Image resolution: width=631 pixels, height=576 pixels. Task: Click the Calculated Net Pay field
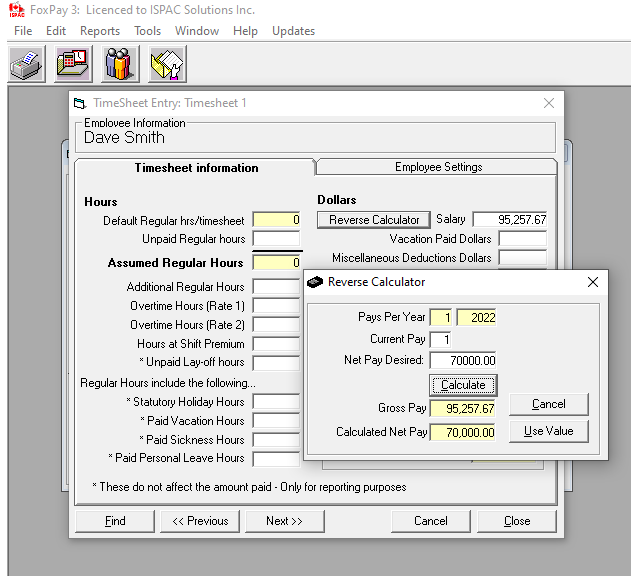click(x=463, y=432)
